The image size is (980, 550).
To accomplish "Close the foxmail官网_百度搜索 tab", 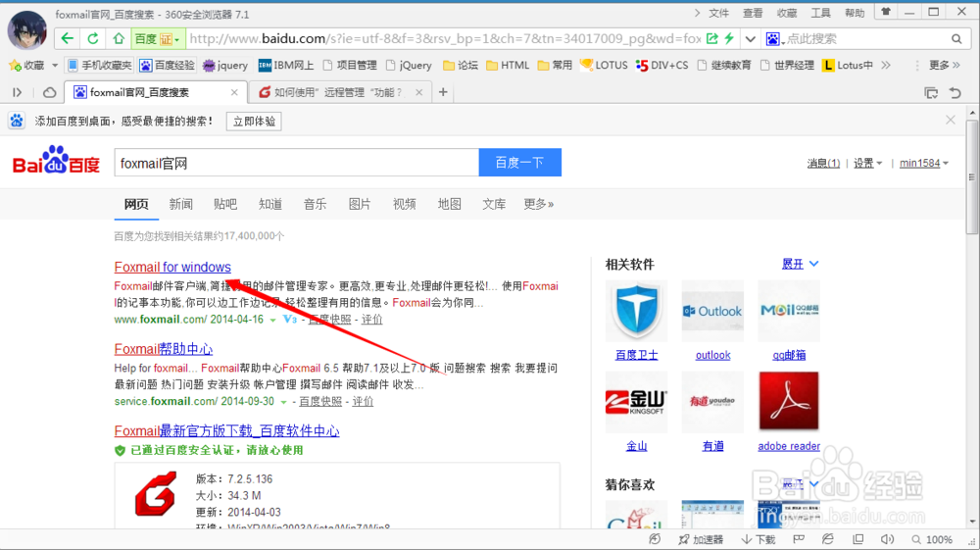I will (x=234, y=92).
